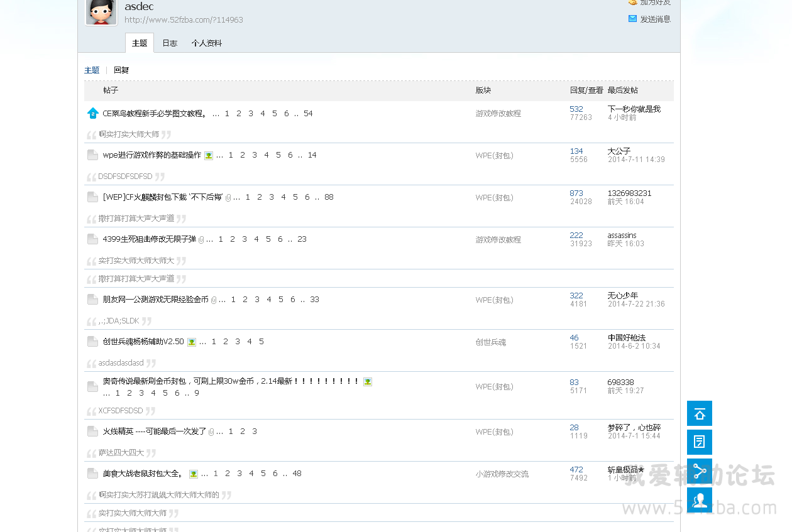
Task: Click image attachment icon on 美食大战老鼠 thread
Action: tap(194, 474)
